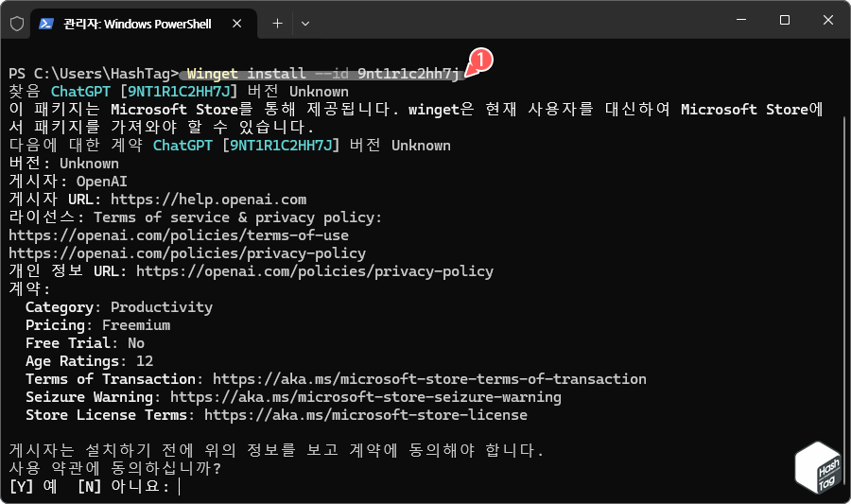This screenshot has height=504, width=851.
Task: Click the '[Y] 예' option text
Action: 33,485
